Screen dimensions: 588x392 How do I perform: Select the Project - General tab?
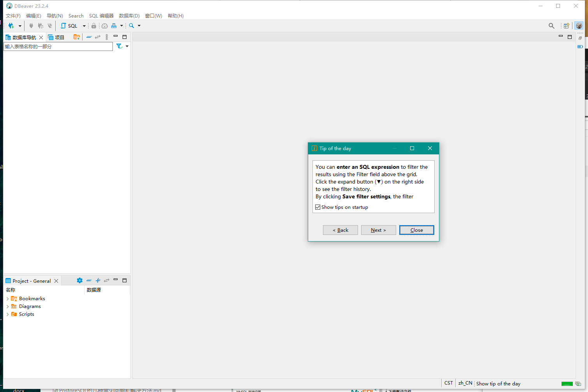click(x=28, y=281)
